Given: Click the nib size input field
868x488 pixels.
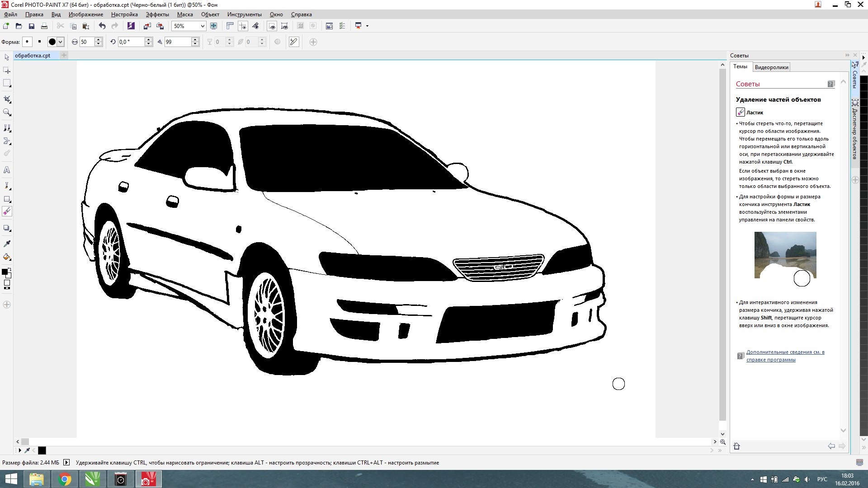Looking at the screenshot, I should click(87, 42).
